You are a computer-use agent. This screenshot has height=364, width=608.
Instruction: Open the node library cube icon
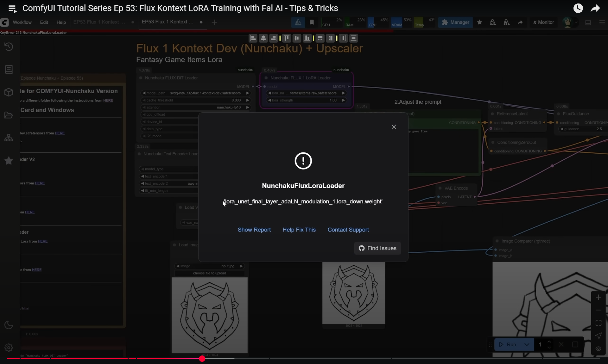pyautogui.click(x=9, y=92)
